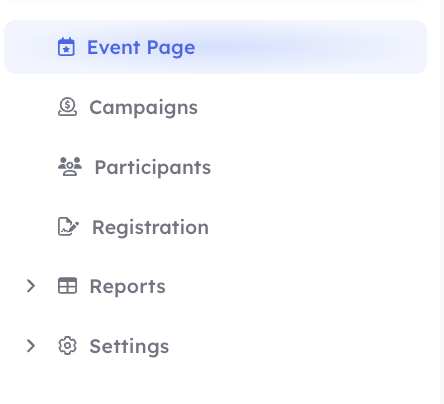Click the empty row space right of Registration
This screenshot has width=444, height=404.
[x=318, y=227]
